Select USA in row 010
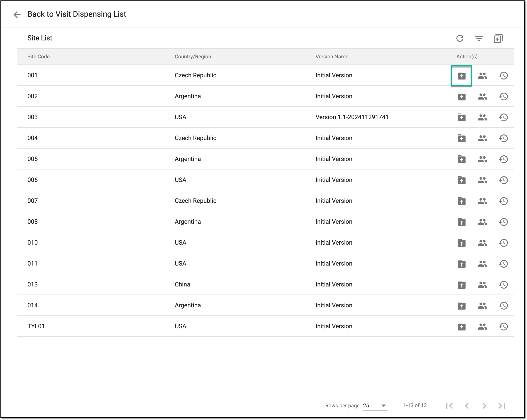The height and width of the screenshot is (420, 527). 180,243
